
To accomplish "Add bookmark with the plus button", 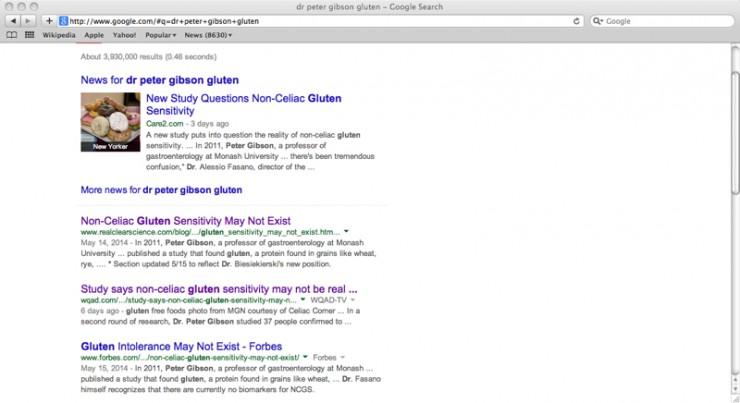I will point(49,21).
